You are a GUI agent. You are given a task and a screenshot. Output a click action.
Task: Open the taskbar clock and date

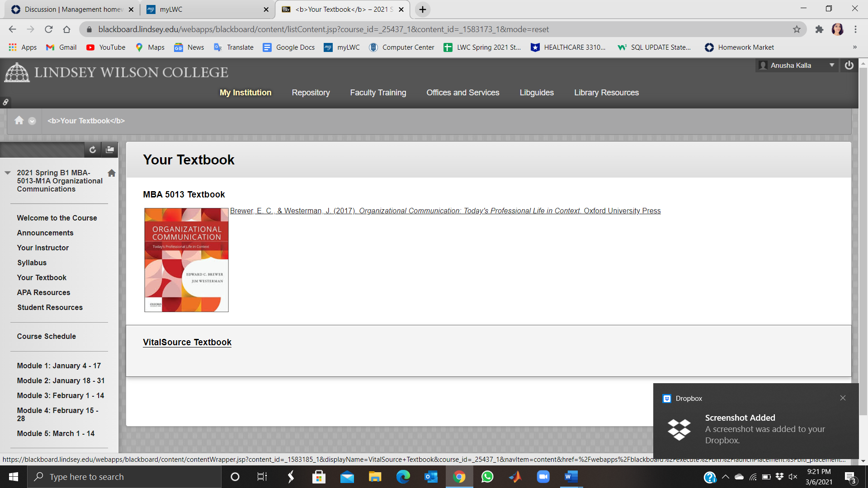click(x=819, y=477)
